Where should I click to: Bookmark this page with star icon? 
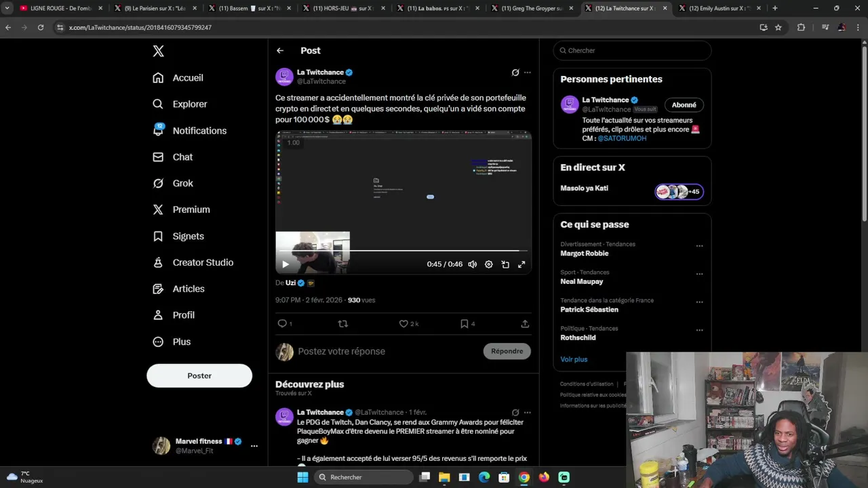(x=778, y=28)
